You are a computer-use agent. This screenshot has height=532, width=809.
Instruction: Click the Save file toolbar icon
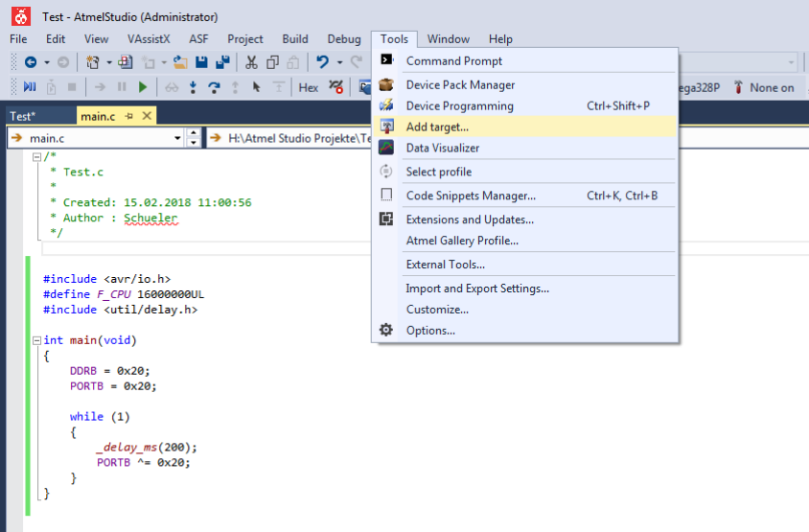click(x=201, y=62)
